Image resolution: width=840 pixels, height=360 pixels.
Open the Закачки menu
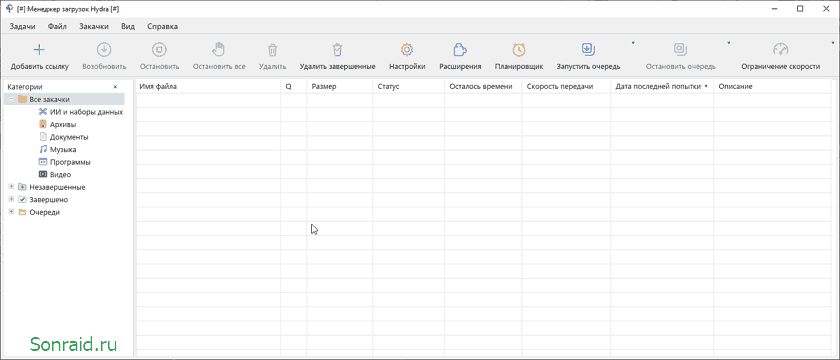(x=94, y=26)
